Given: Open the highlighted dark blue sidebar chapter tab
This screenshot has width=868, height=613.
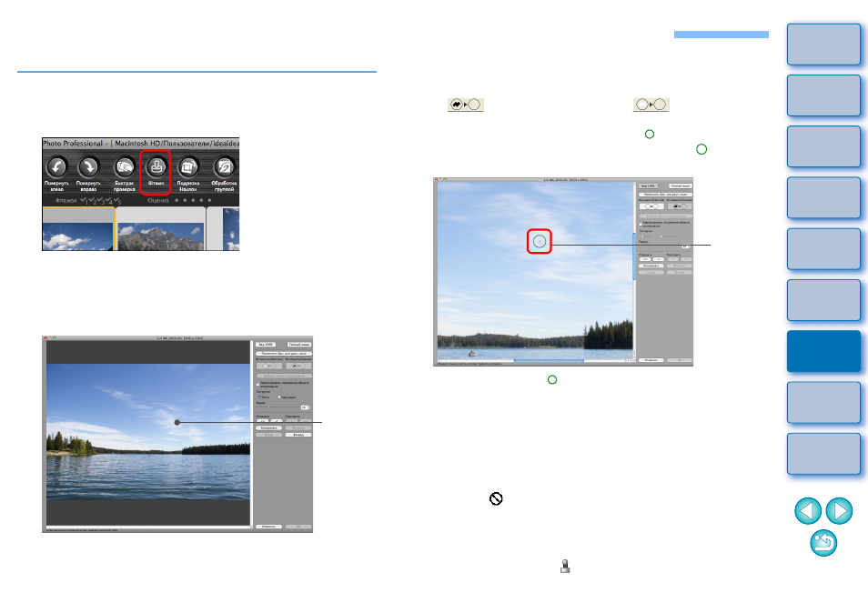Looking at the screenshot, I should 823,351.
